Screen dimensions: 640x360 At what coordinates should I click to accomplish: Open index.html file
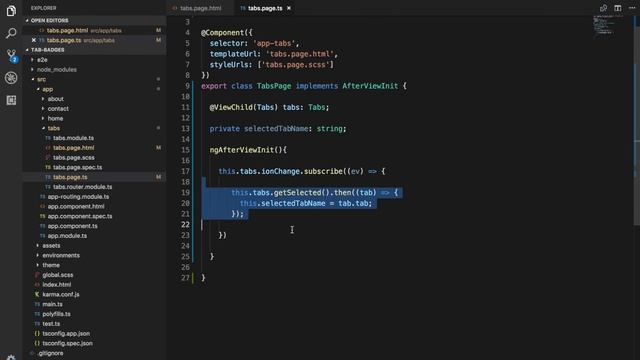[x=56, y=285]
